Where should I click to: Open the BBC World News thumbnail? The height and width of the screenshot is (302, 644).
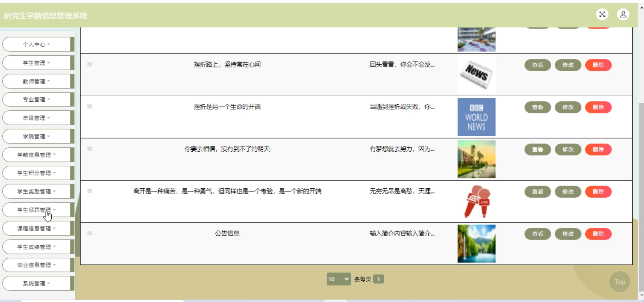(x=476, y=117)
